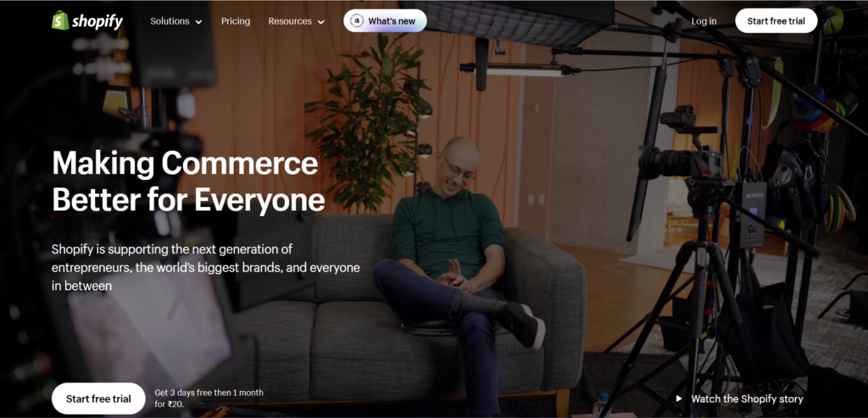Open the Solutions menu

tap(176, 21)
